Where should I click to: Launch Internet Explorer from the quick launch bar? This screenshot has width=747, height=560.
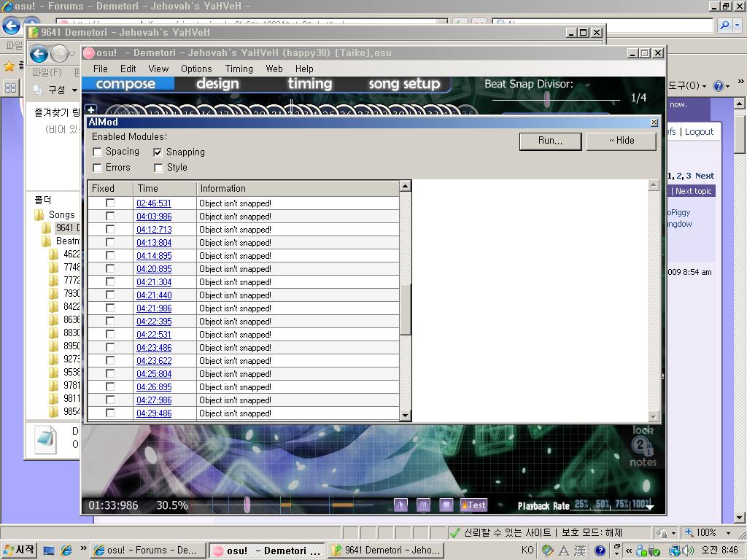pos(66,551)
